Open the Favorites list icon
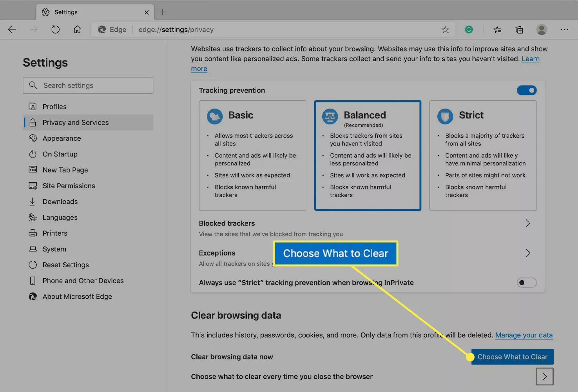The width and height of the screenshot is (578, 392). tap(497, 30)
